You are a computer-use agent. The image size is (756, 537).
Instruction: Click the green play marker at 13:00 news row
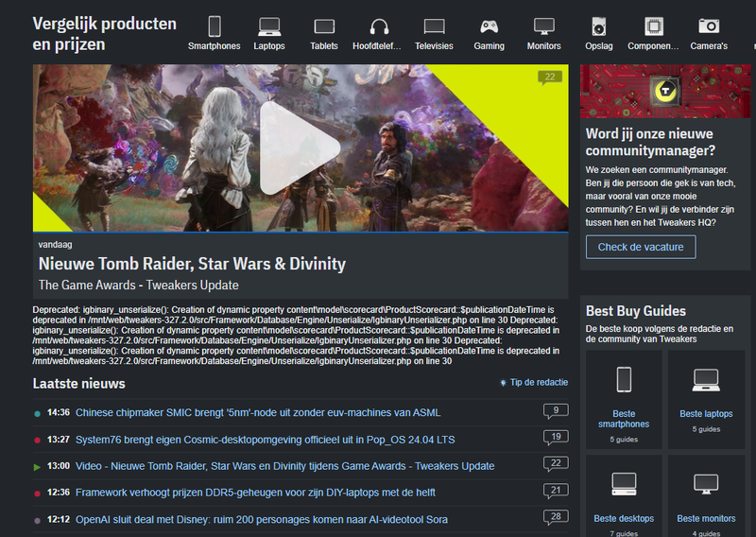coord(37,467)
